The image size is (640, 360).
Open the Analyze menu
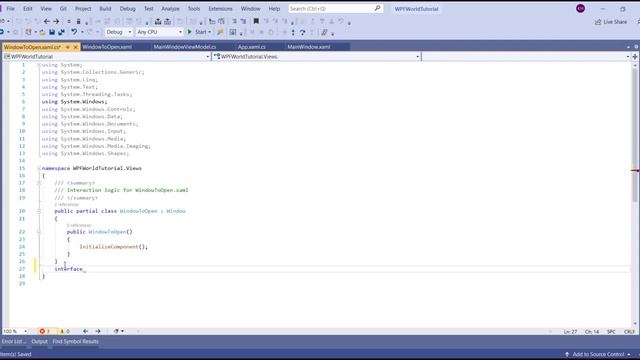click(x=170, y=9)
